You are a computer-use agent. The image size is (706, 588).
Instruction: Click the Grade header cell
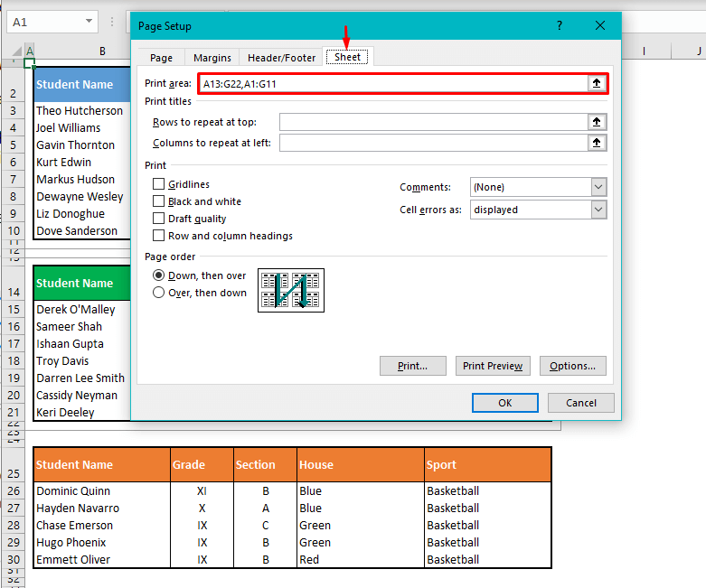pyautogui.click(x=202, y=465)
